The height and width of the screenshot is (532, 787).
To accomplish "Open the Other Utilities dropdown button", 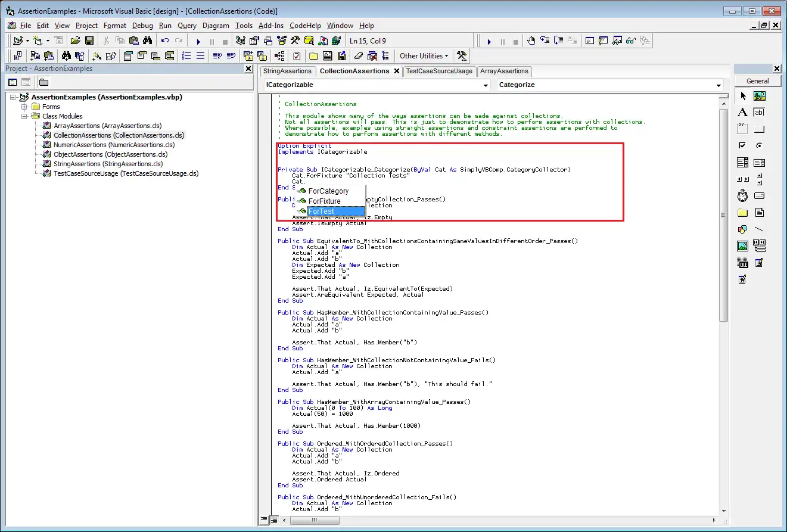I will tap(424, 56).
